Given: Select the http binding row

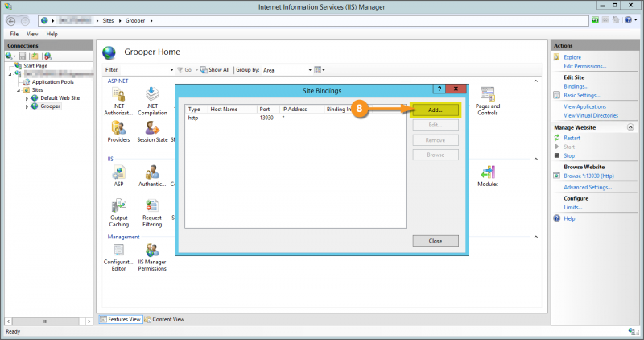Looking at the screenshot, I should pos(295,118).
